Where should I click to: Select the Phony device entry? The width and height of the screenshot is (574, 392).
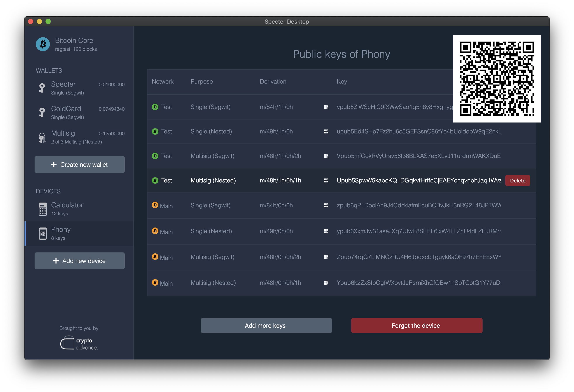pyautogui.click(x=79, y=233)
